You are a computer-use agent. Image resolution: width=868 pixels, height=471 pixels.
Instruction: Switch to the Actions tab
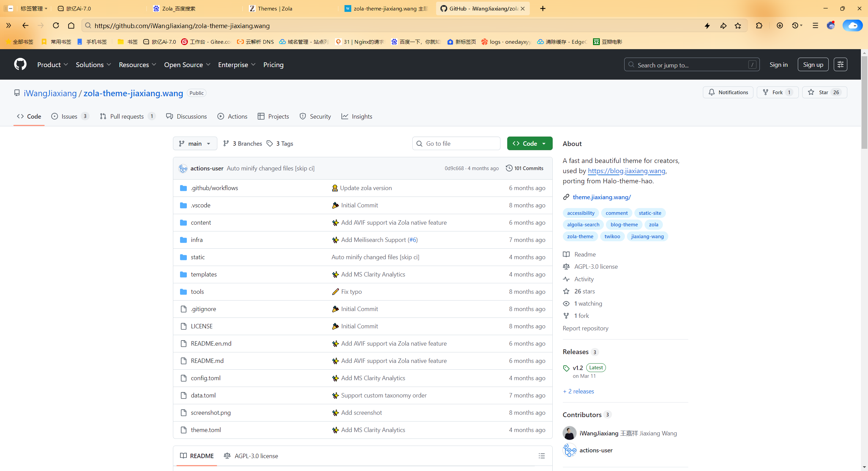click(233, 116)
